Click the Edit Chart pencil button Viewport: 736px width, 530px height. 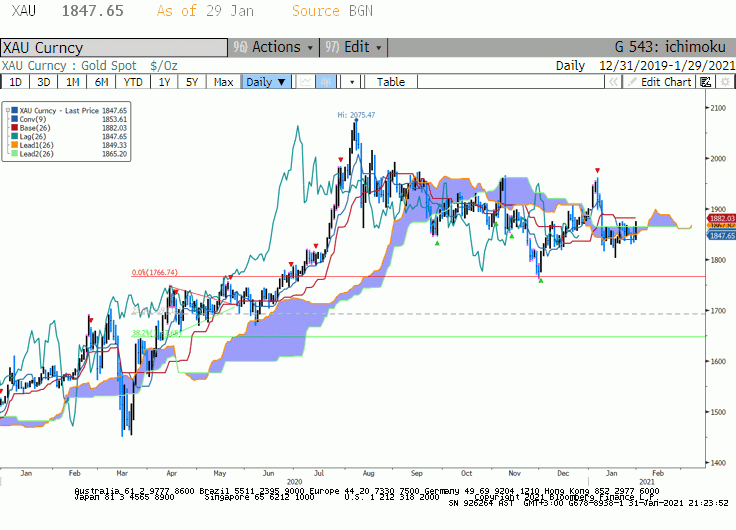659,82
